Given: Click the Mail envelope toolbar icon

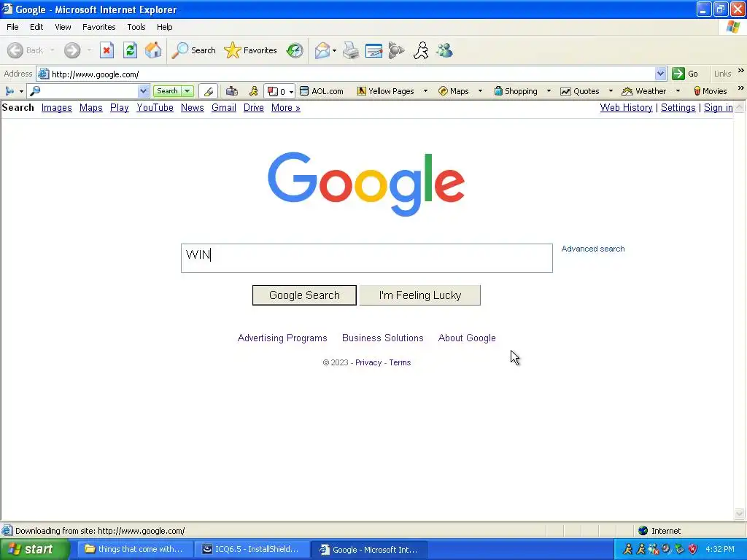Looking at the screenshot, I should coord(322,50).
